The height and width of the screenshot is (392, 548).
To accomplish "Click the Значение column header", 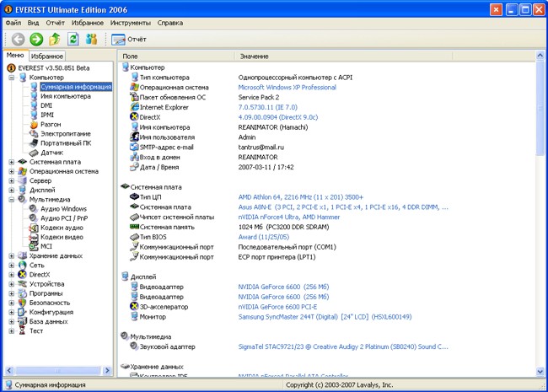I will coord(343,56).
